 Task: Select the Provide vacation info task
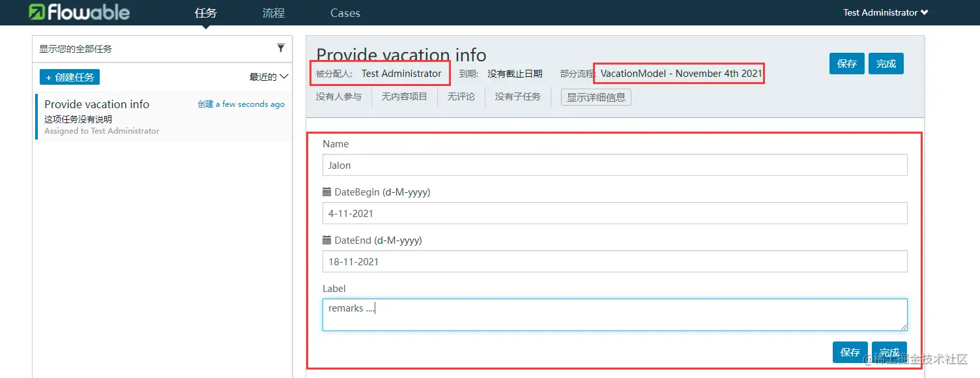point(164,117)
